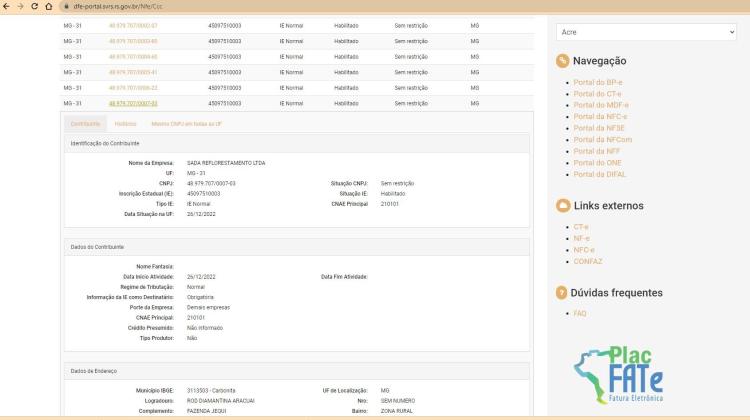Image resolution: width=750 pixels, height=420 pixels.
Task: Click the site lock security icon
Action: point(66,7)
